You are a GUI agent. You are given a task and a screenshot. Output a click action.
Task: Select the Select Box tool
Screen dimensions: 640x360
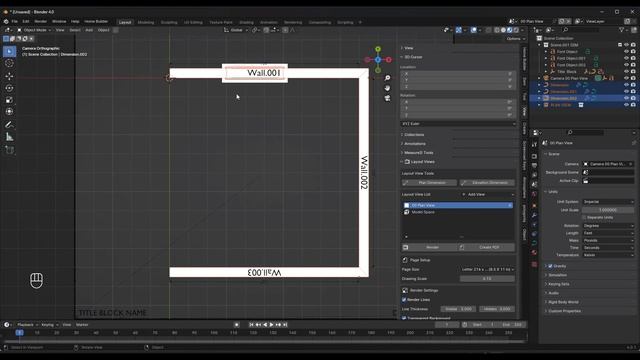click(x=9, y=51)
